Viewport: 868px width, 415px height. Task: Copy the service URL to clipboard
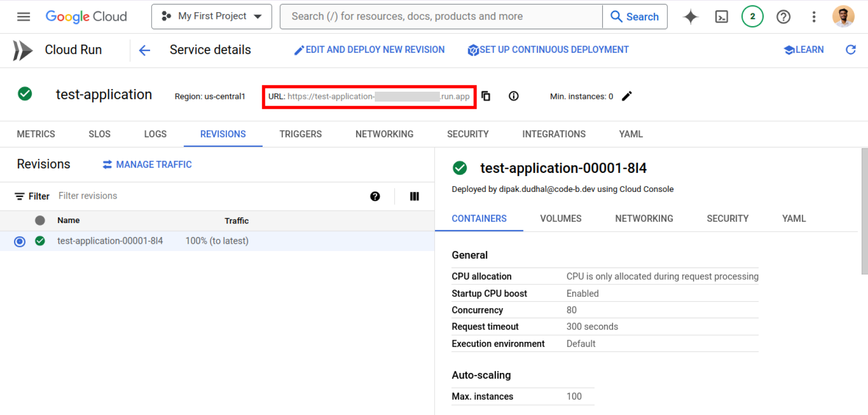pos(486,96)
